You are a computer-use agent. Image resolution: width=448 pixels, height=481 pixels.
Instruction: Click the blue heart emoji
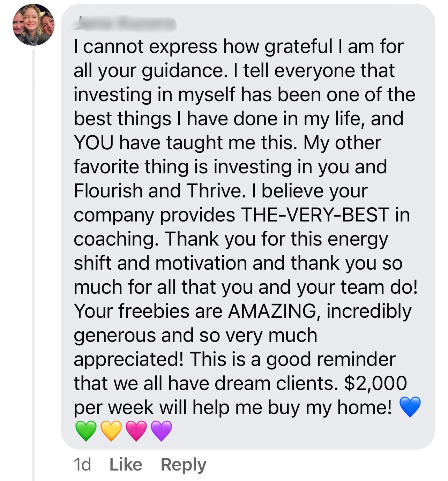point(410,407)
